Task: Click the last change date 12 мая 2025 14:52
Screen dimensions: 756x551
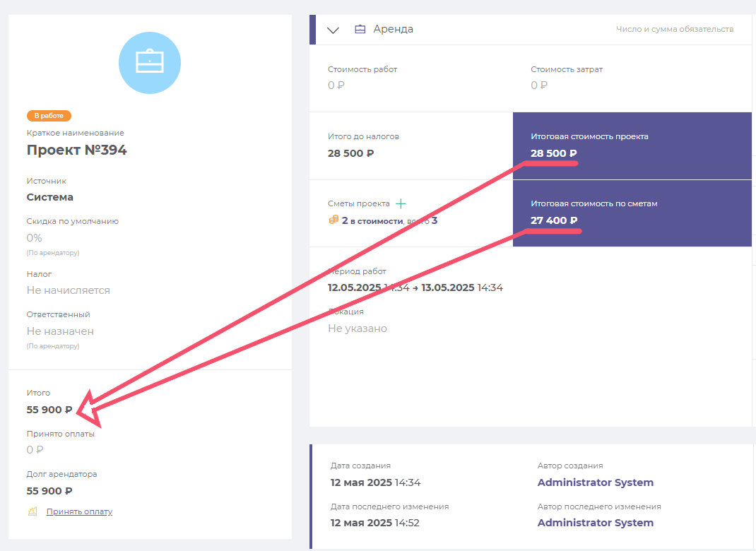Action: [374, 523]
